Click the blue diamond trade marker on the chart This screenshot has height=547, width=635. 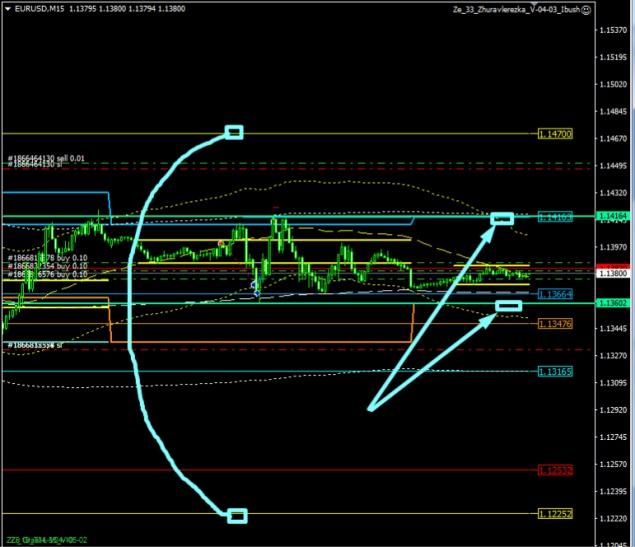click(x=257, y=292)
